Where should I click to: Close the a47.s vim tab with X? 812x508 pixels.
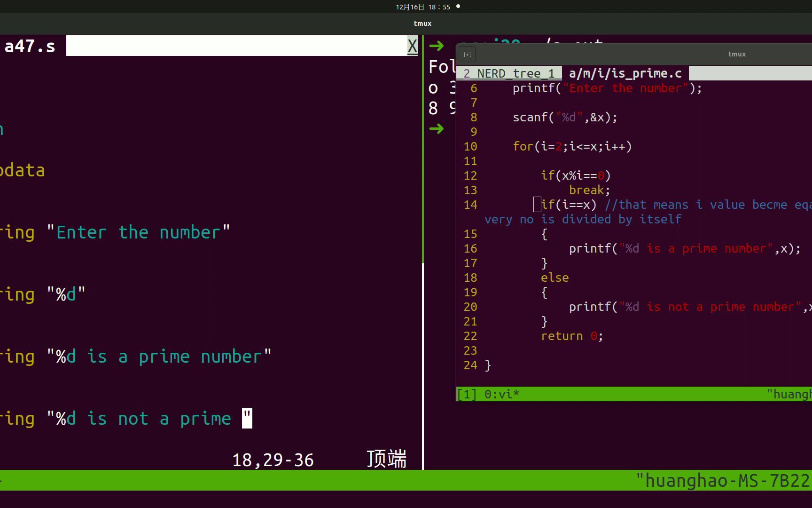[412, 46]
